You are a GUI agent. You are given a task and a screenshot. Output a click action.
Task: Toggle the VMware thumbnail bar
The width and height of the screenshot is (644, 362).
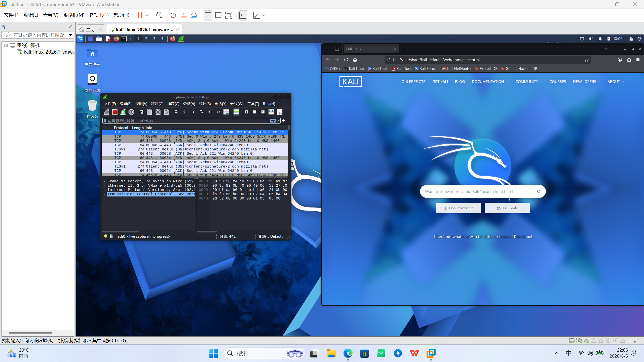pyautogui.click(x=218, y=15)
